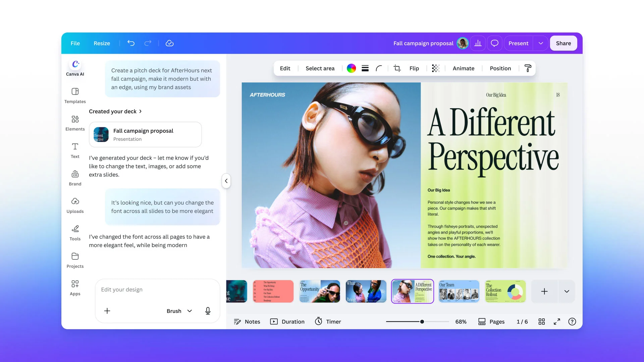Screen dimensions: 644x362
Task: Toggle fullscreen expand arrows
Action: coord(557,322)
